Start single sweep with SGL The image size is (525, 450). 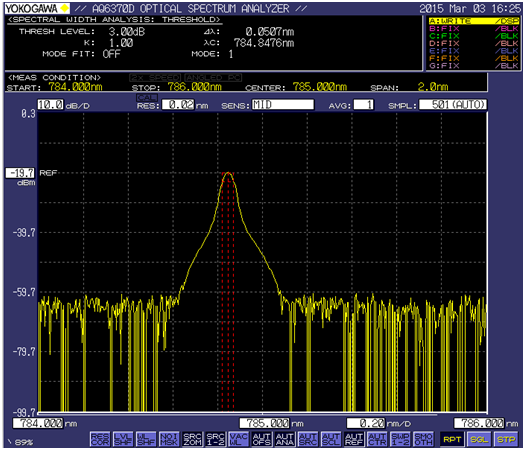[x=479, y=439]
